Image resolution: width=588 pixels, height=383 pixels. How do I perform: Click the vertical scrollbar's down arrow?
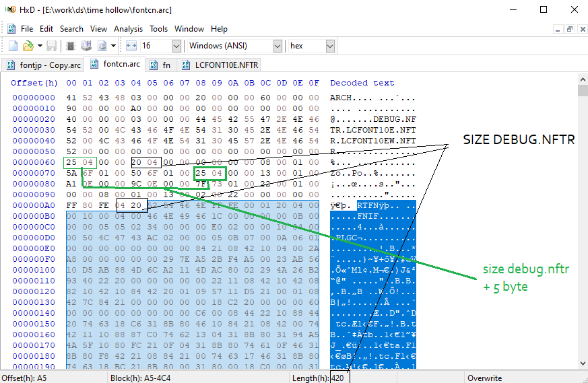coord(583,363)
